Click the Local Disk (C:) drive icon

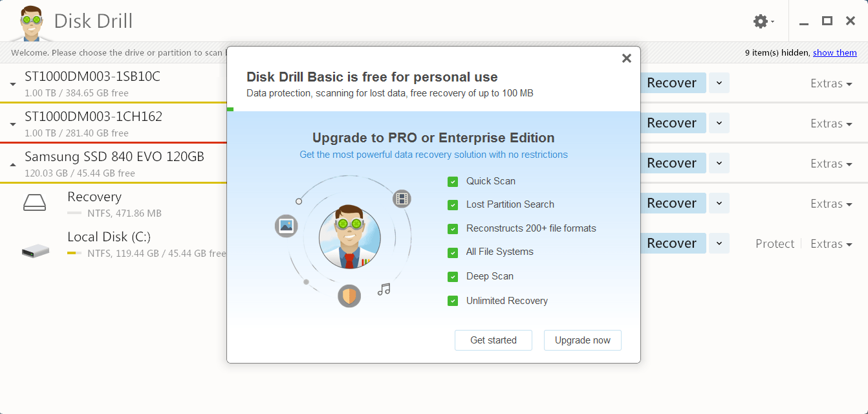click(35, 250)
